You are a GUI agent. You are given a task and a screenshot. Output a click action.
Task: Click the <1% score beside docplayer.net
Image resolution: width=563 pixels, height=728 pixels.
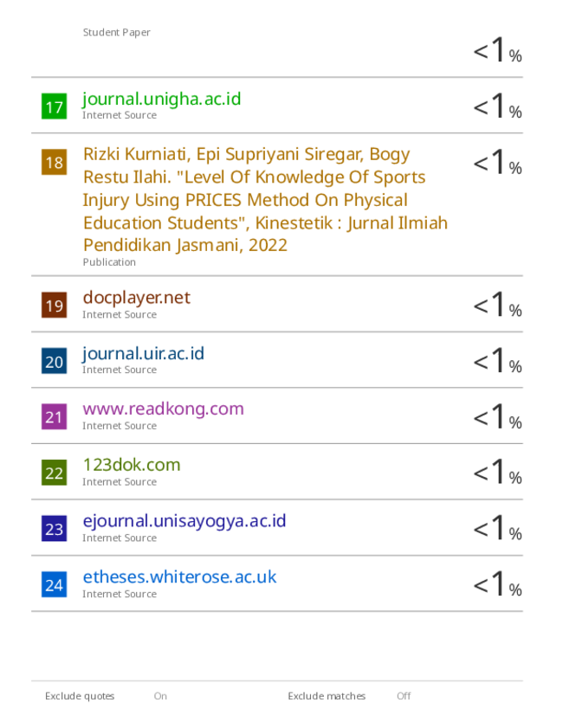[497, 305]
